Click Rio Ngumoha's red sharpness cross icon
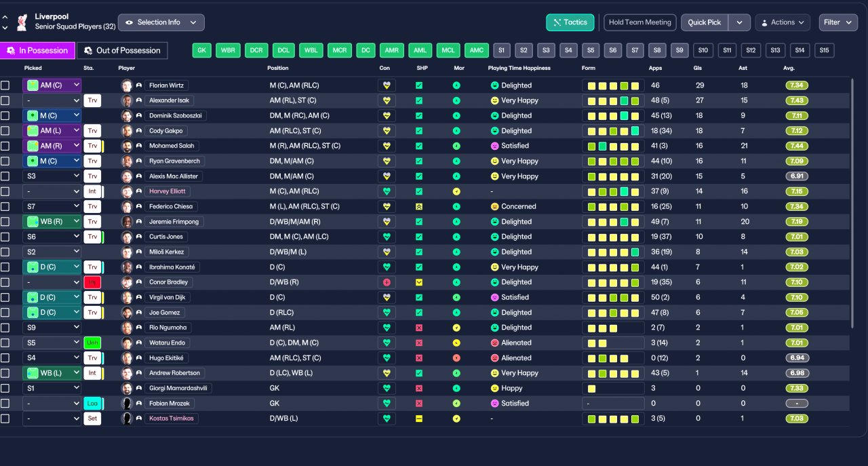Image resolution: width=868 pixels, height=466 pixels. 419,328
